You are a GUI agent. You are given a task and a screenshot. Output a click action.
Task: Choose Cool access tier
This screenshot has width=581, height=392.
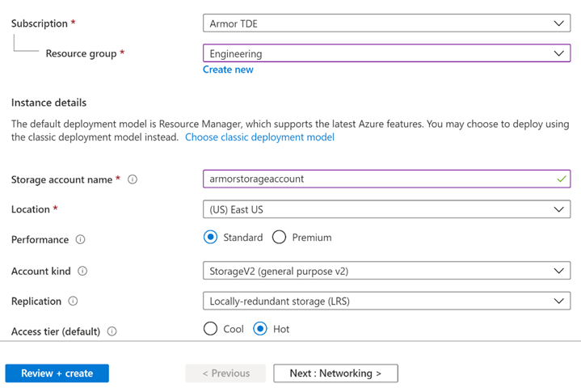click(211, 329)
